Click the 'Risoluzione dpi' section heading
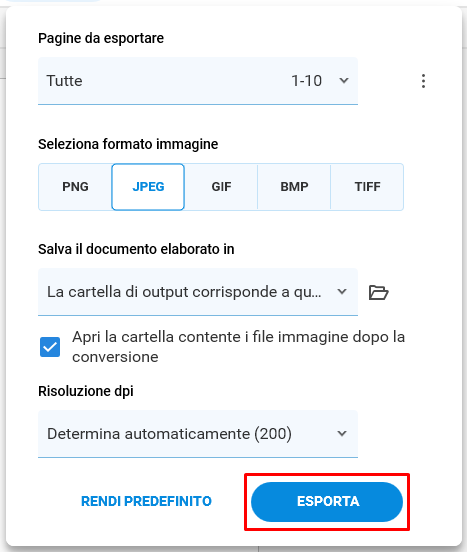Viewport: 467px width, 552px height. point(86,391)
